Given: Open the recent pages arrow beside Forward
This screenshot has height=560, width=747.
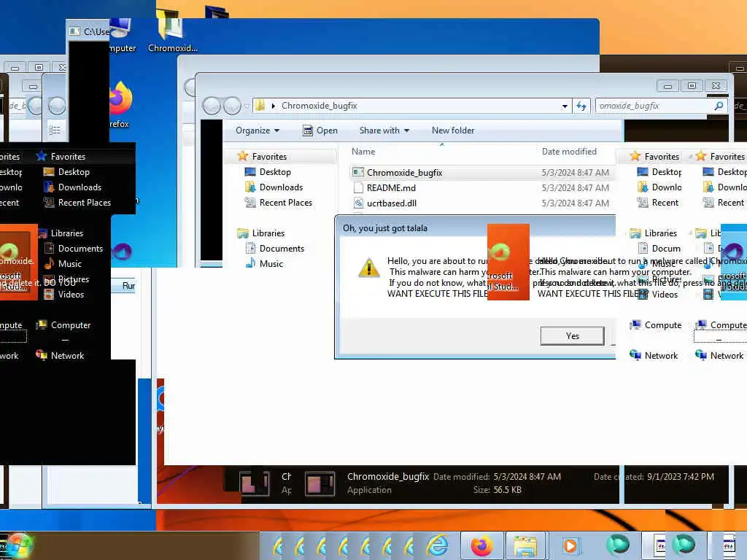Looking at the screenshot, I should pyautogui.click(x=247, y=106).
